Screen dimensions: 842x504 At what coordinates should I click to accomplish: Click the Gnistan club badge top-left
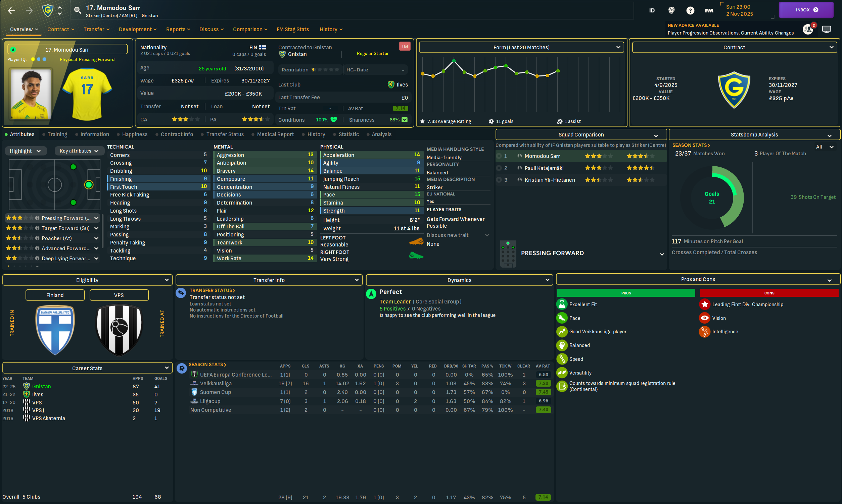pos(48,10)
